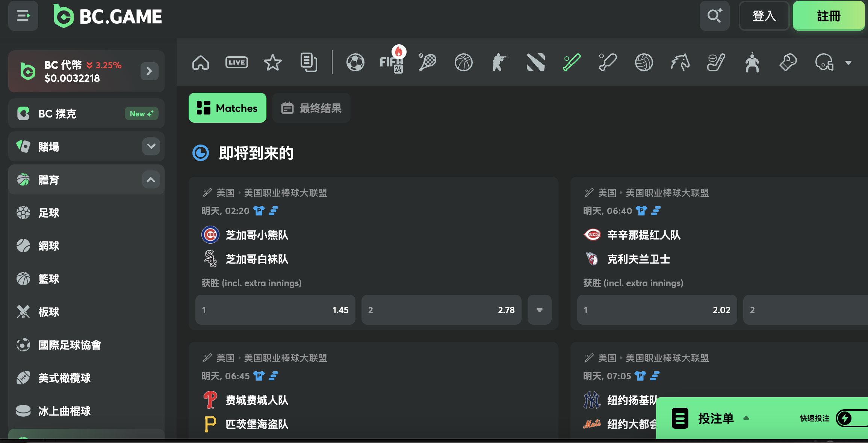Open BC 代幣 token arrow
This screenshot has height=443, width=868.
(x=149, y=71)
